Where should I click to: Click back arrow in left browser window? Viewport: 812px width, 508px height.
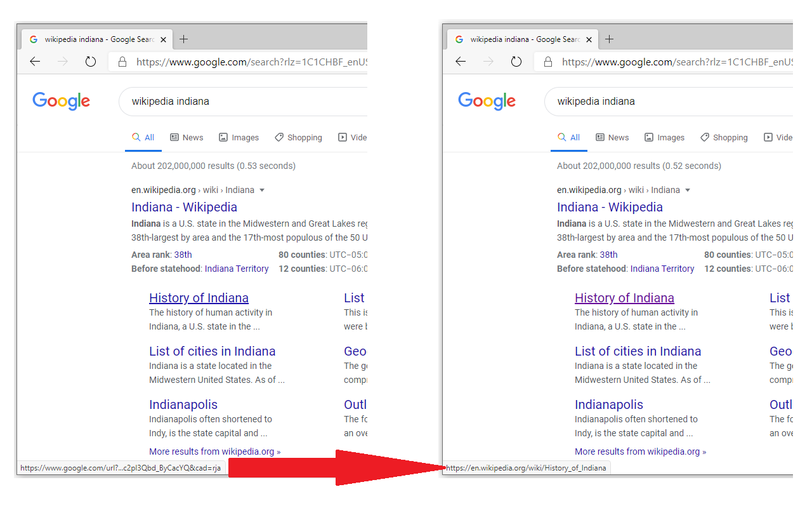coord(35,62)
